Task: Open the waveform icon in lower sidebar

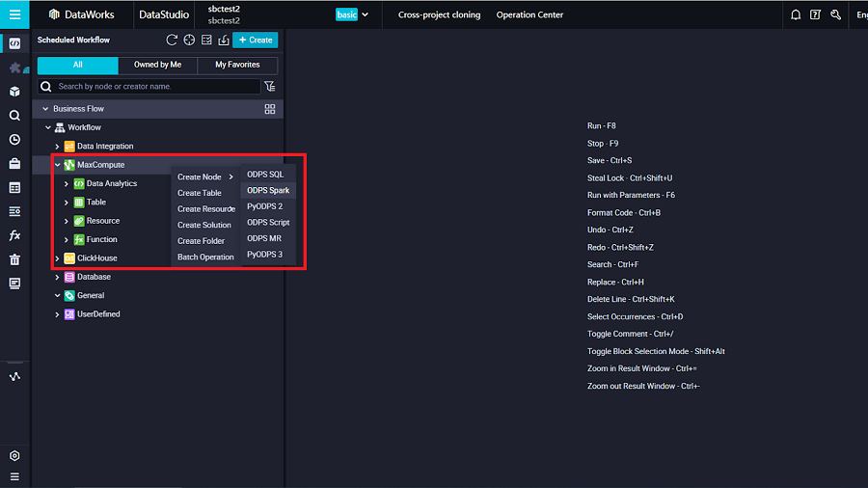Action: pyautogui.click(x=14, y=377)
